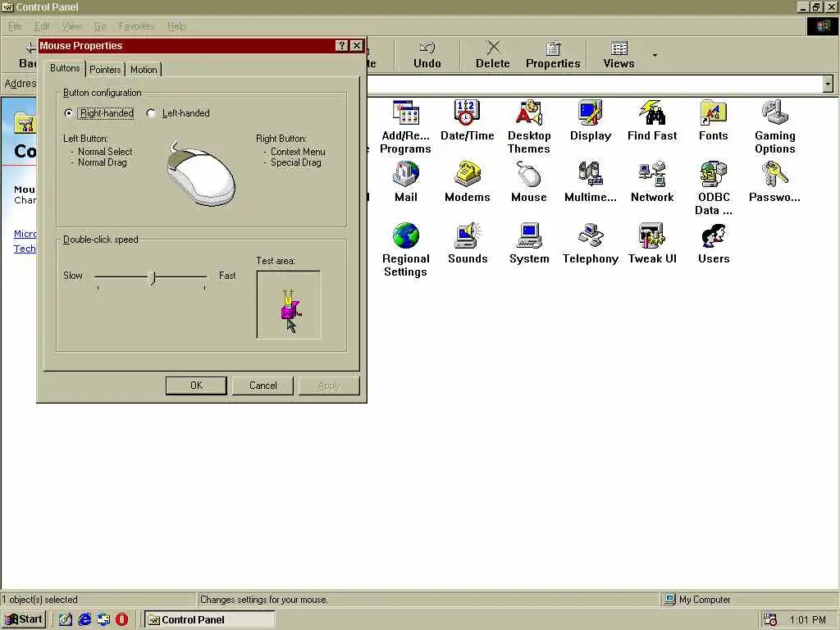Open Desktop Themes icon
This screenshot has width=840, height=630.
529,127
